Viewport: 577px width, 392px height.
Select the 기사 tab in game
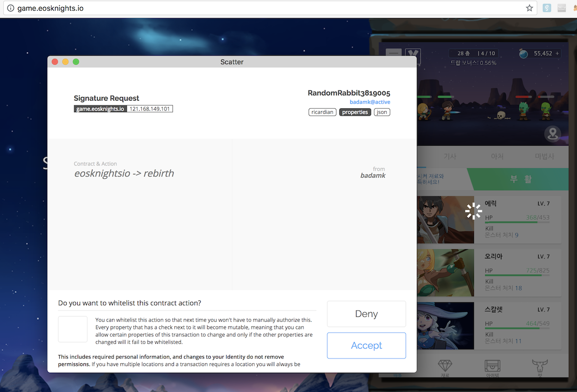point(450,156)
